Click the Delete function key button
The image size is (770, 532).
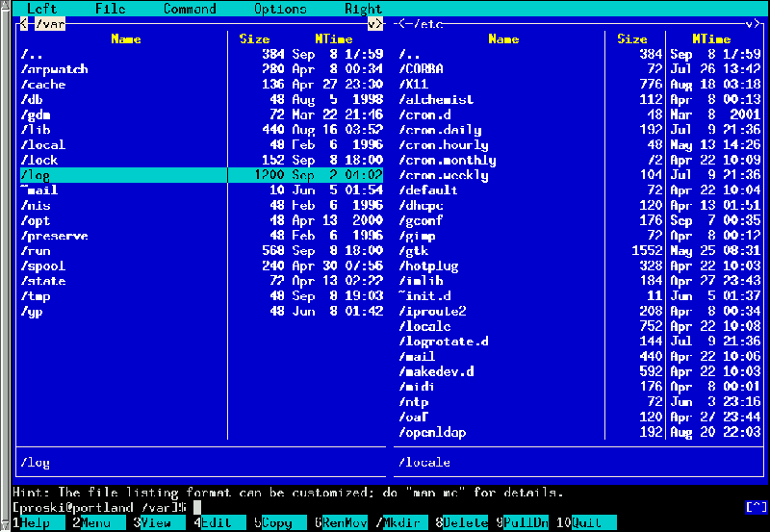tap(468, 523)
